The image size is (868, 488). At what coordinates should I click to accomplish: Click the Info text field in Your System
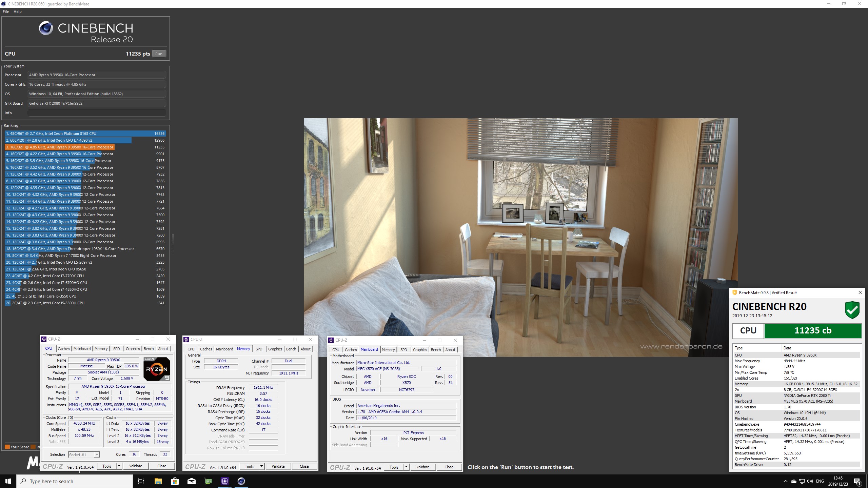coord(97,113)
